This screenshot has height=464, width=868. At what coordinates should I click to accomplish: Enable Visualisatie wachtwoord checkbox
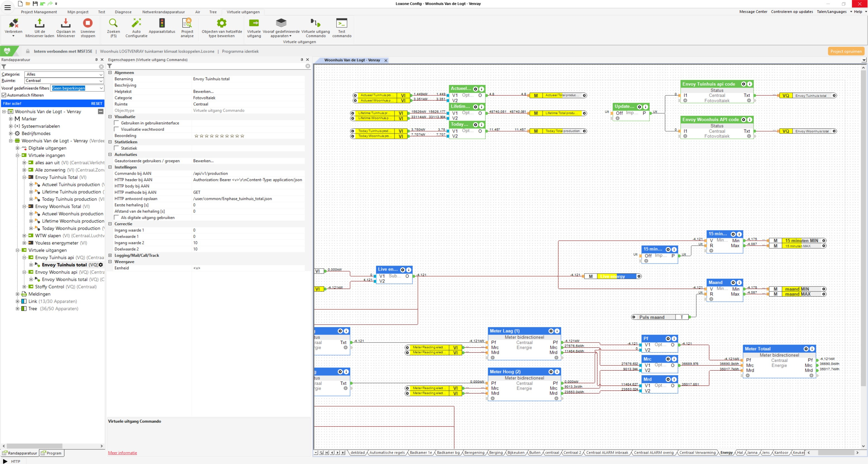tap(116, 129)
